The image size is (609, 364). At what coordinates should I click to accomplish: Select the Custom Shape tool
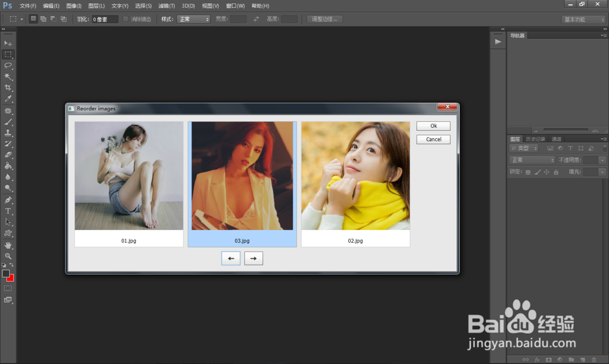point(8,233)
